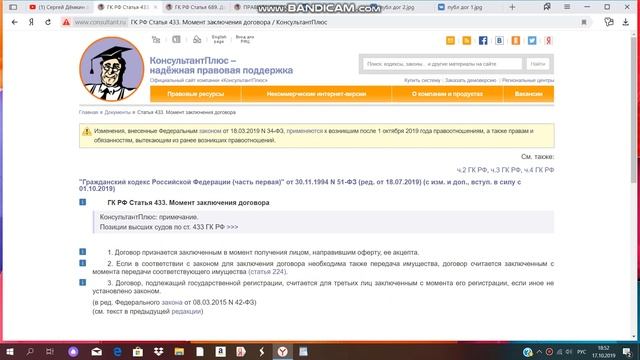Open the English page link
This screenshot has height=360, width=640.
[219, 39]
